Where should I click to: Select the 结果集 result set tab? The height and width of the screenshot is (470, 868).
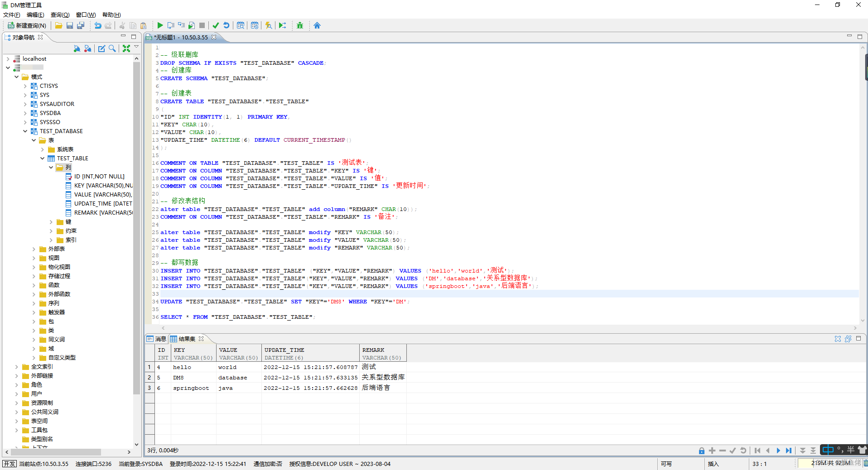[183, 339]
